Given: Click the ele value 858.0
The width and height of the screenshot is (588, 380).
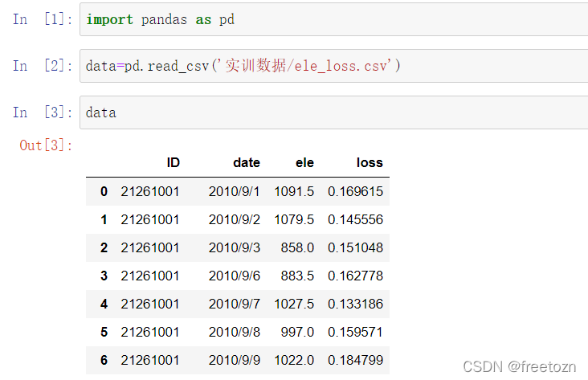Looking at the screenshot, I should pos(297,247).
